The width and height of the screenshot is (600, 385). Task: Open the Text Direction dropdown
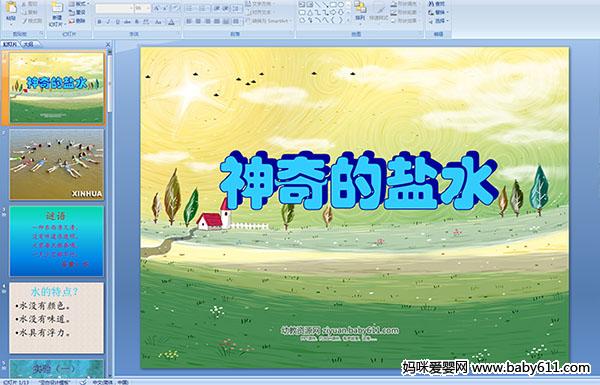[x=261, y=4]
